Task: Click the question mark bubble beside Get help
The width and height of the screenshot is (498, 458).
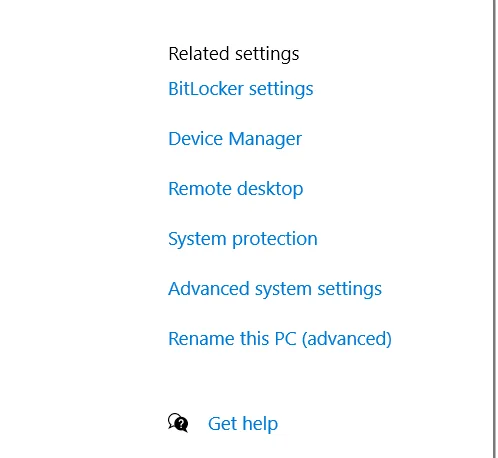Action: click(x=178, y=423)
